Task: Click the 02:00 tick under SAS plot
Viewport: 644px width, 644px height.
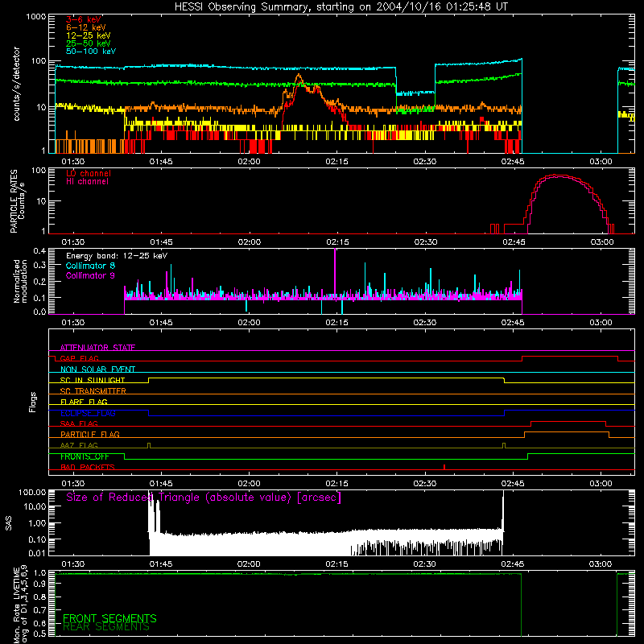Action: coord(249,564)
